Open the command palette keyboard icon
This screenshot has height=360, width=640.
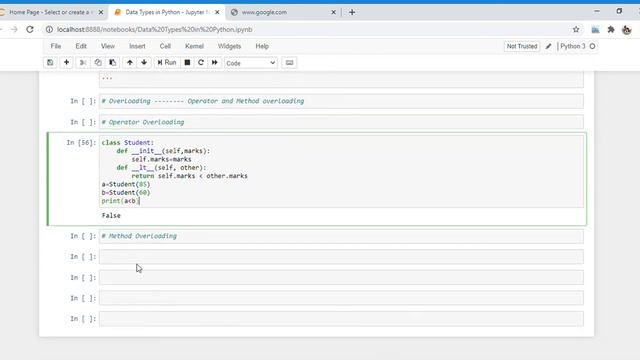click(289, 63)
